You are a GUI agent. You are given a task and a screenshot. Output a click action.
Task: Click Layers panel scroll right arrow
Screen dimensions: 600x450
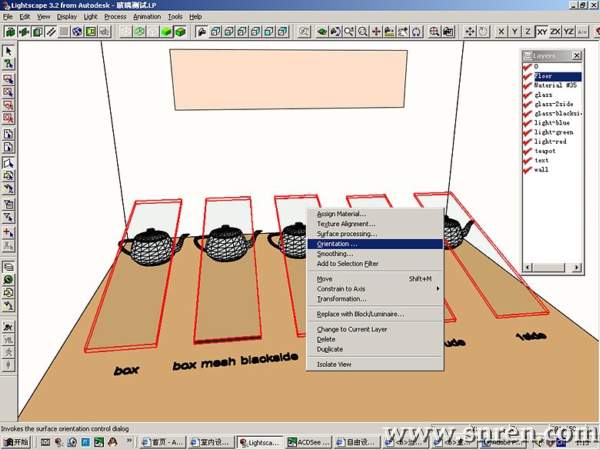tap(577, 267)
